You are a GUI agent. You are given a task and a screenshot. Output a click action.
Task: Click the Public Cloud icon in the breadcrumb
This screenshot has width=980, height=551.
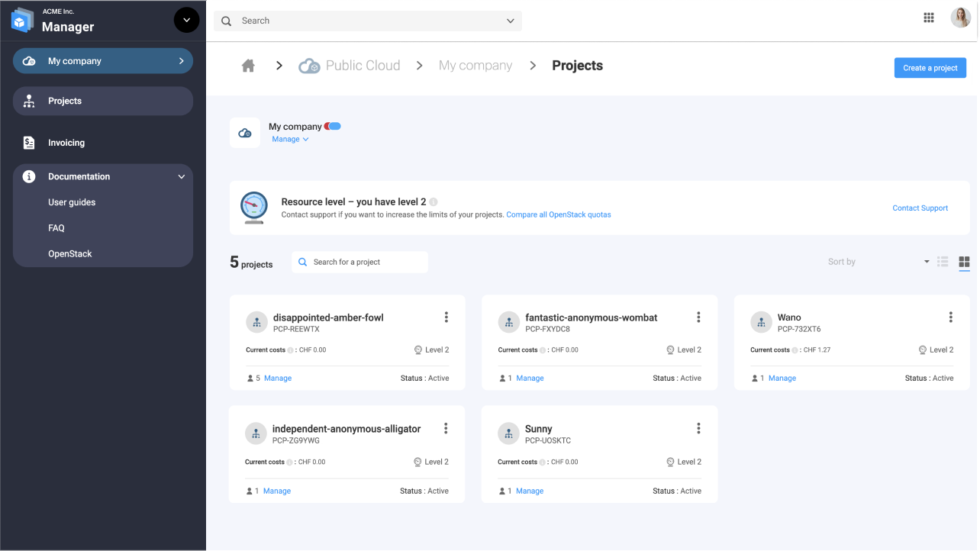point(309,66)
